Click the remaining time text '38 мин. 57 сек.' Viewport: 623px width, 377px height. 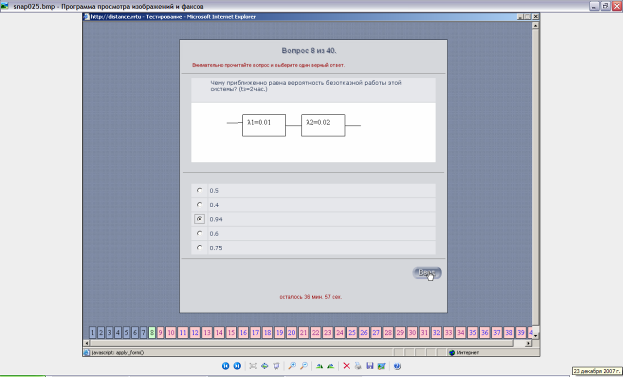323,297
